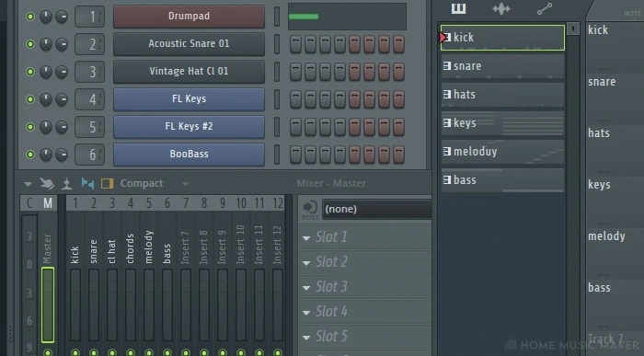Click Drumpad volume knob
This screenshot has height=356, width=644.
pyautogui.click(x=62, y=17)
